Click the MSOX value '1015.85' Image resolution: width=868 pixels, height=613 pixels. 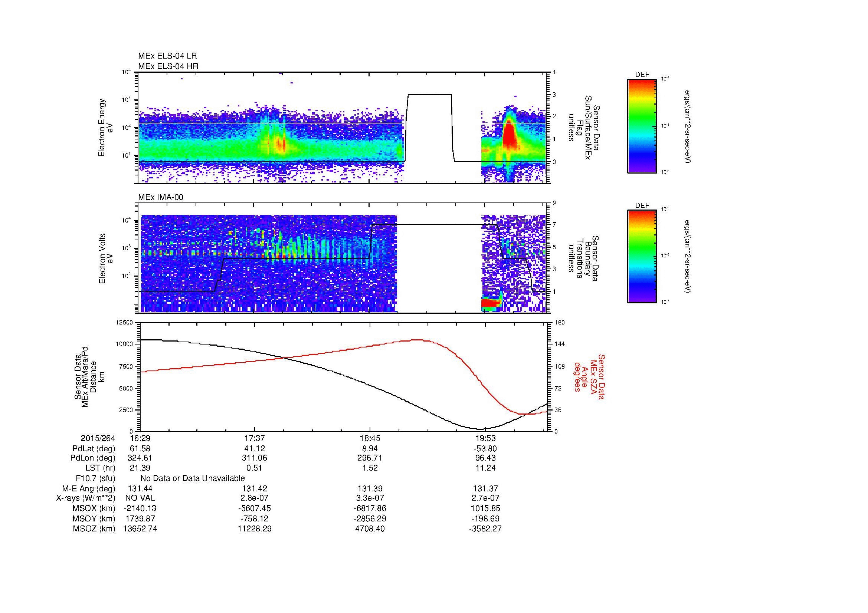[x=485, y=509]
